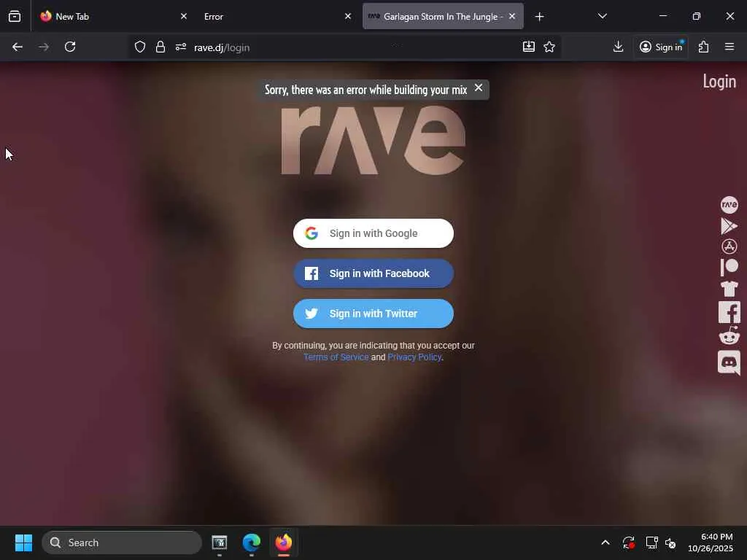
Task: Open the merchandise t-shirt icon
Action: click(x=729, y=289)
